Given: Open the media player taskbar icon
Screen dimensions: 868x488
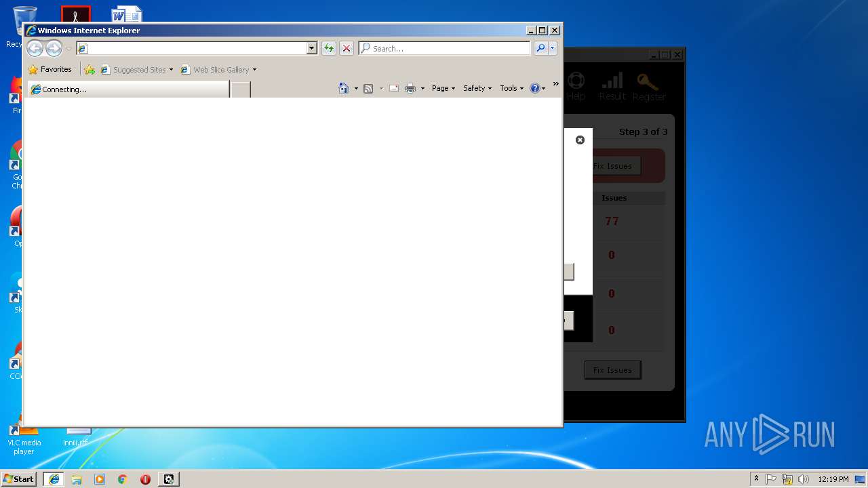Looking at the screenshot, I should 100,479.
